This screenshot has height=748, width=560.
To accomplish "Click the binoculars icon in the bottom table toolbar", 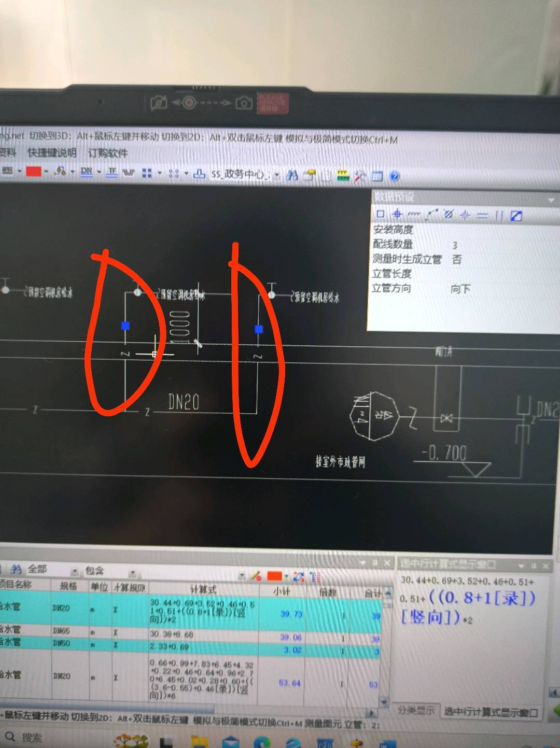I will click(16, 569).
